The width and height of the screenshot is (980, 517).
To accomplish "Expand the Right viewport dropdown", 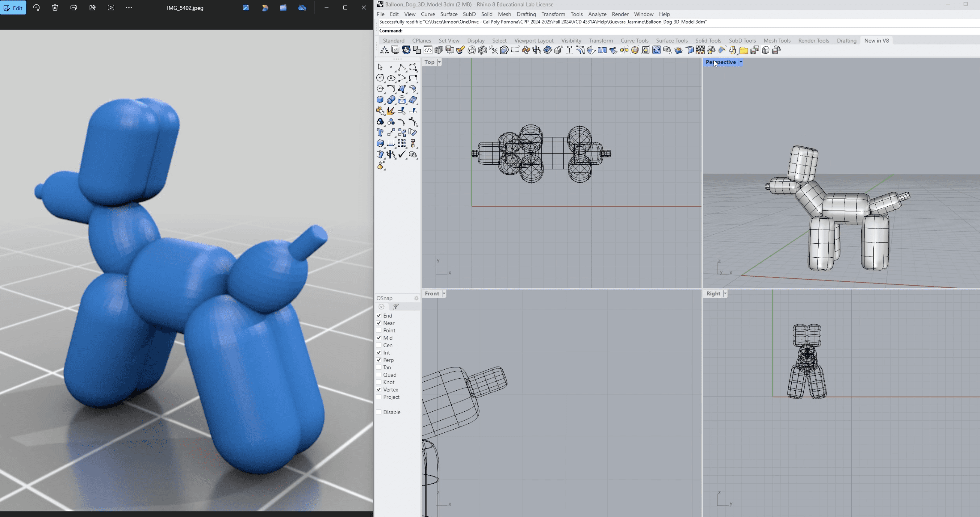I will [x=725, y=294].
